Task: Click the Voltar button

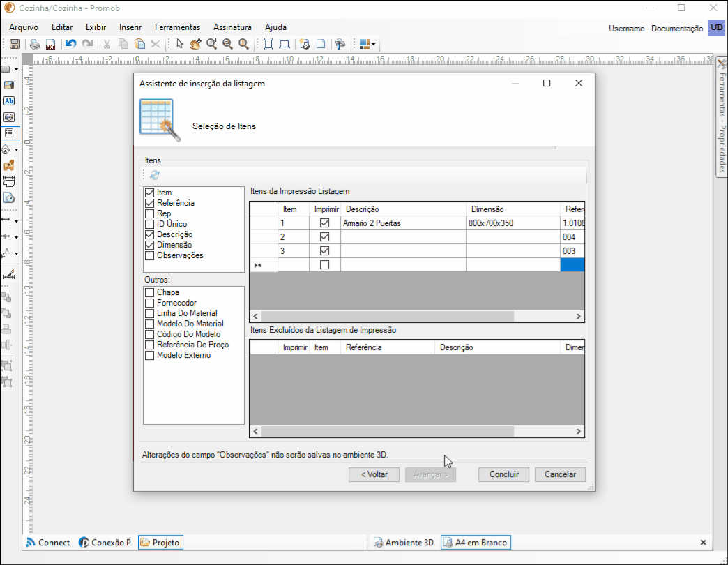Action: pos(374,474)
